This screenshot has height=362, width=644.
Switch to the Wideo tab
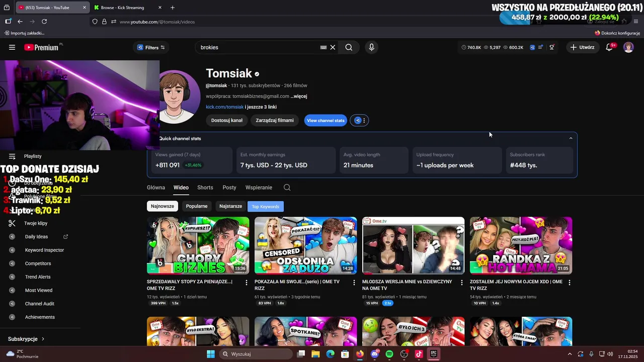pos(181,188)
